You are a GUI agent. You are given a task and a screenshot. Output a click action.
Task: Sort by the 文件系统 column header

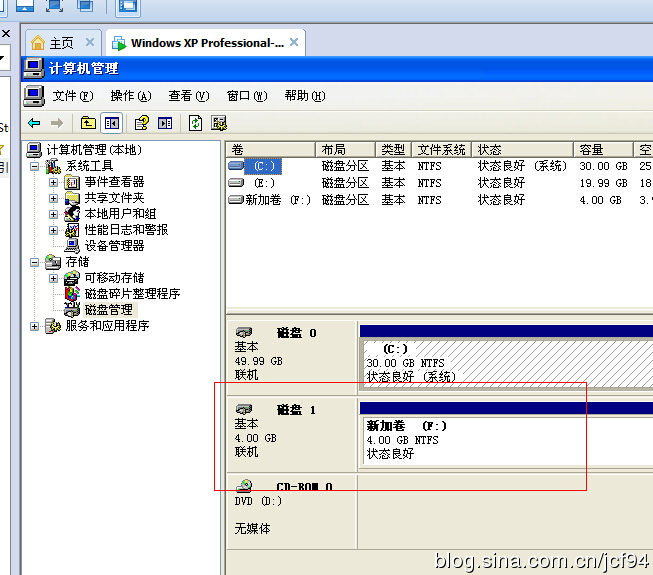441,150
